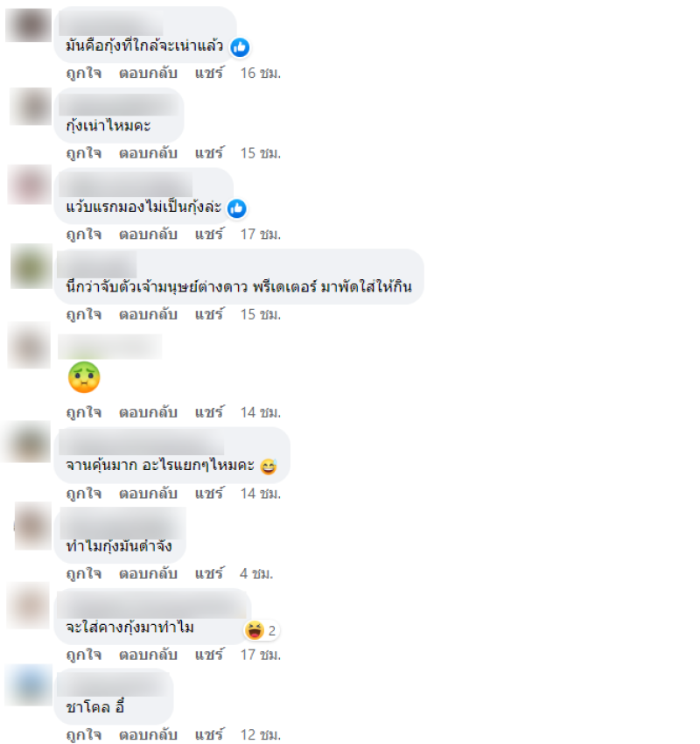Share the comment about พรีเดเตอร์
This screenshot has height=744, width=700.
pyautogui.click(x=208, y=314)
